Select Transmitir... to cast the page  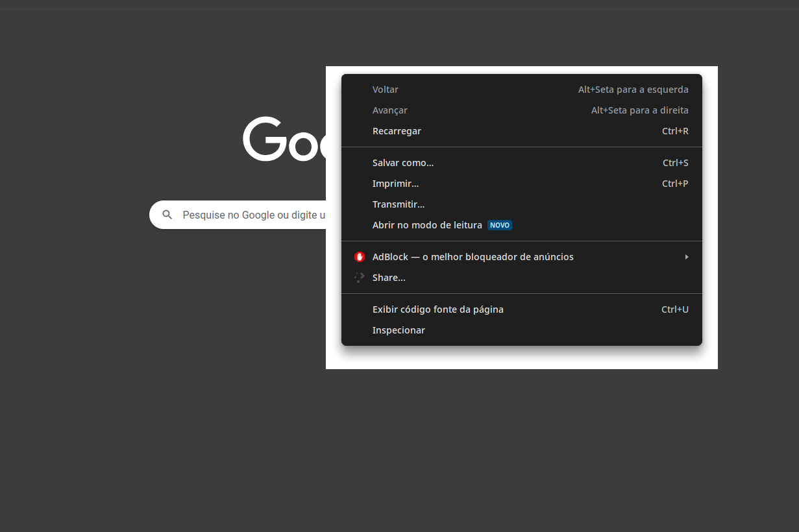coord(399,204)
